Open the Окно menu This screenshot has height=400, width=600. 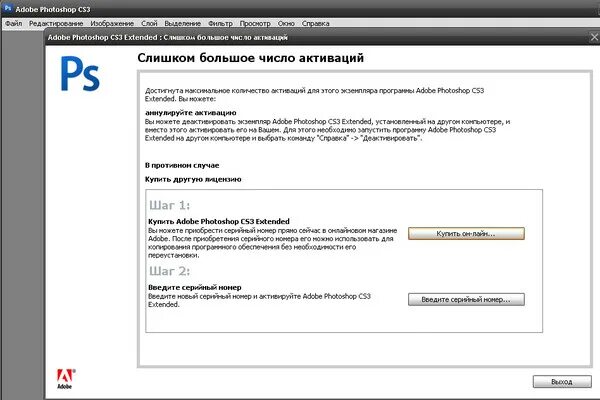pos(286,23)
